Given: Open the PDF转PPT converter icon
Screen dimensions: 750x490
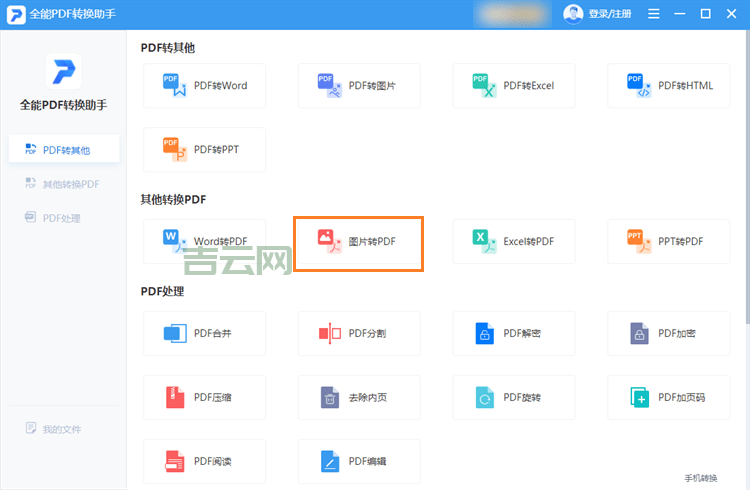Looking at the screenshot, I should 175,149.
